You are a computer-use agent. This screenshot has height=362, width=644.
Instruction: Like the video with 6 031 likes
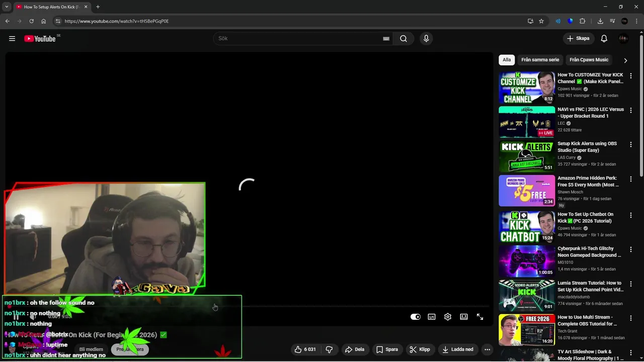tap(305, 349)
